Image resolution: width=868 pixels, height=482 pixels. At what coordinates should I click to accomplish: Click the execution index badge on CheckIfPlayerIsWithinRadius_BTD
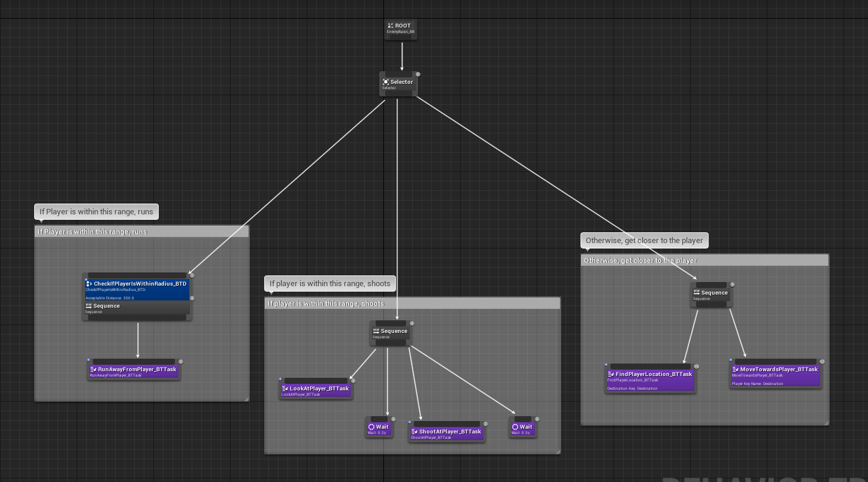(x=192, y=275)
